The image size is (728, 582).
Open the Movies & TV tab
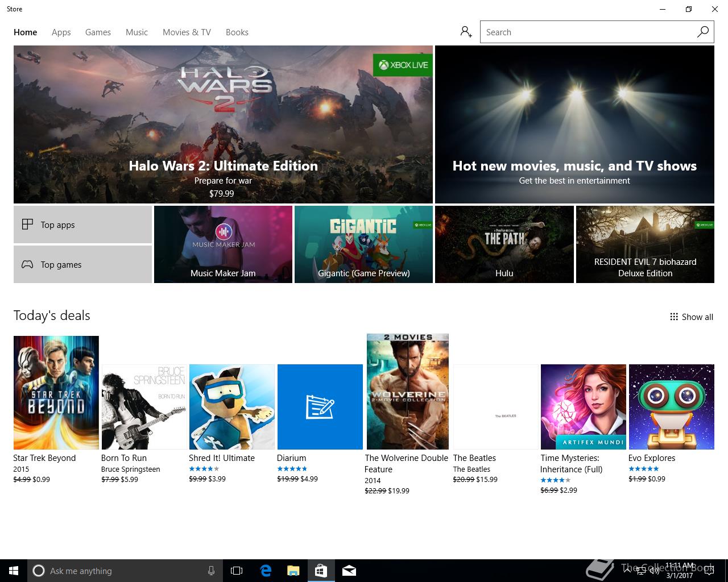click(x=187, y=32)
